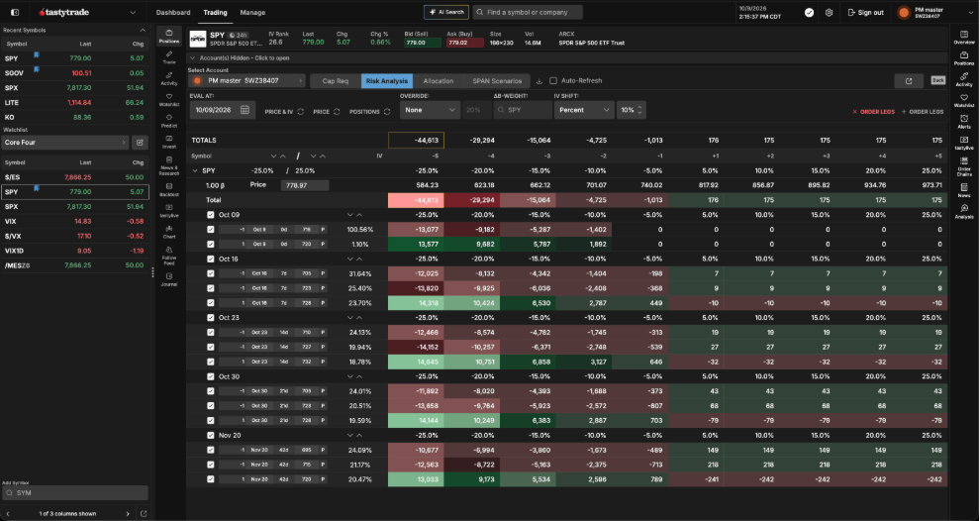The width and height of the screenshot is (980, 521).
Task: Open the Follow Feed icon
Action: click(168, 256)
